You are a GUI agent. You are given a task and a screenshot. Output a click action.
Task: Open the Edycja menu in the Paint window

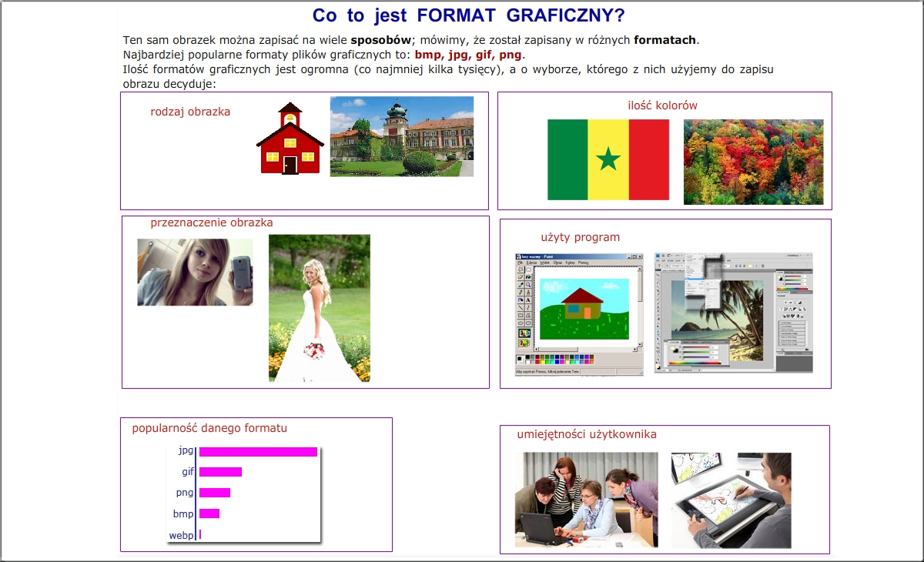(531, 263)
